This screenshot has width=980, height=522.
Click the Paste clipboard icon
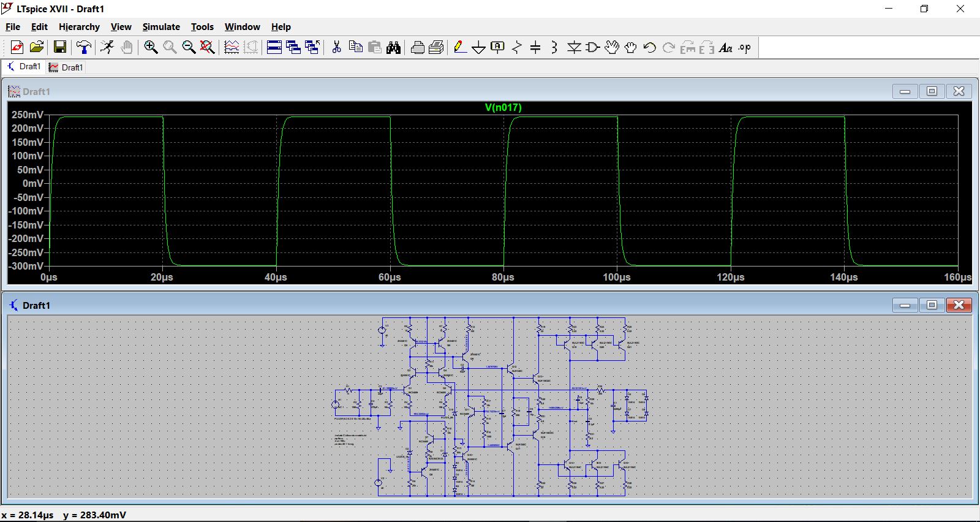375,47
